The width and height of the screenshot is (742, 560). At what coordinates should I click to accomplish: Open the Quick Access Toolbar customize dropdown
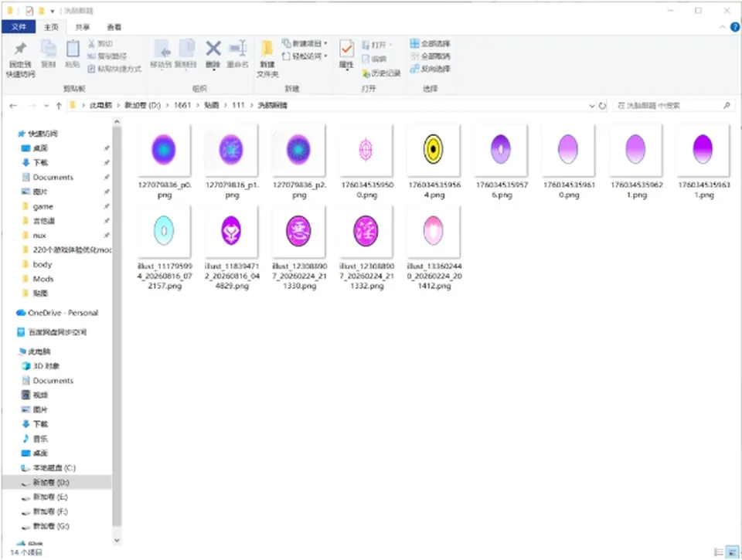52,11
